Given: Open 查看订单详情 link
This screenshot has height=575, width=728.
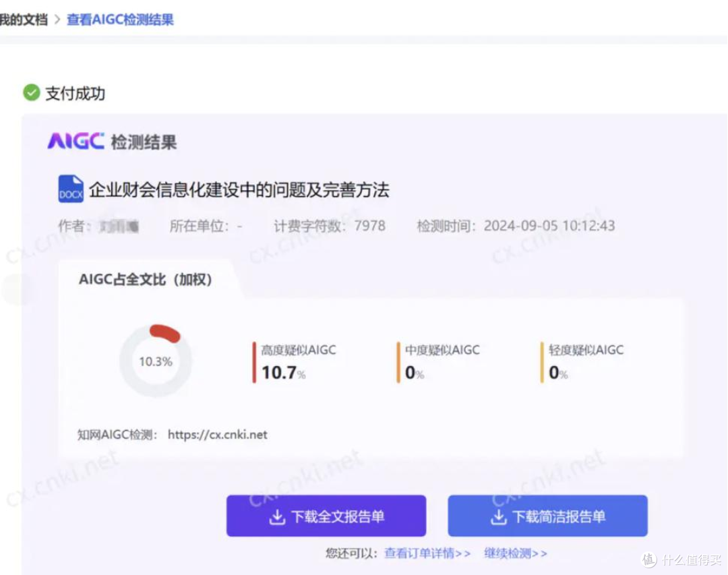Looking at the screenshot, I should pos(427,553).
